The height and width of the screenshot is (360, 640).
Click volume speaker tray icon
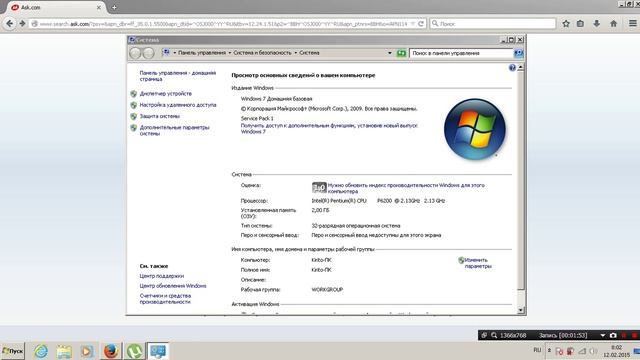click(593, 351)
